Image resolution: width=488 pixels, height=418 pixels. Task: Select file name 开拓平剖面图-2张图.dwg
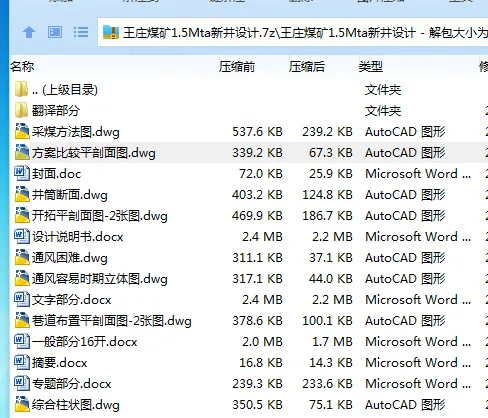pos(100,216)
